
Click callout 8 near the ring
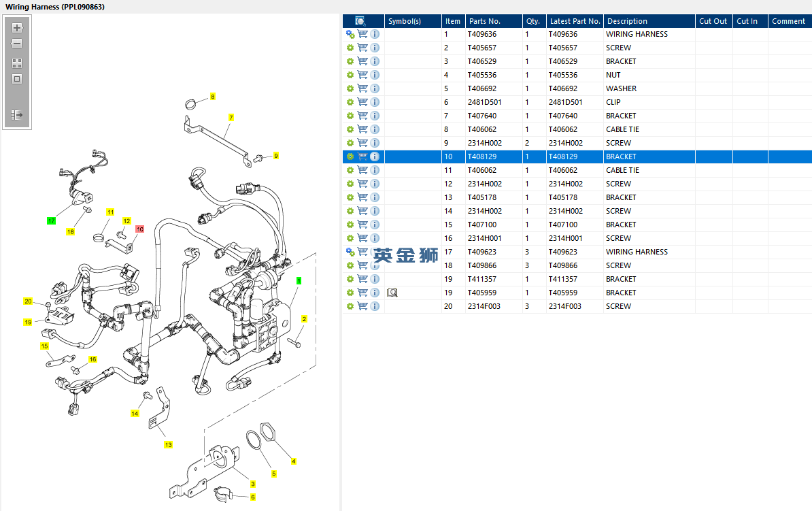coord(212,97)
